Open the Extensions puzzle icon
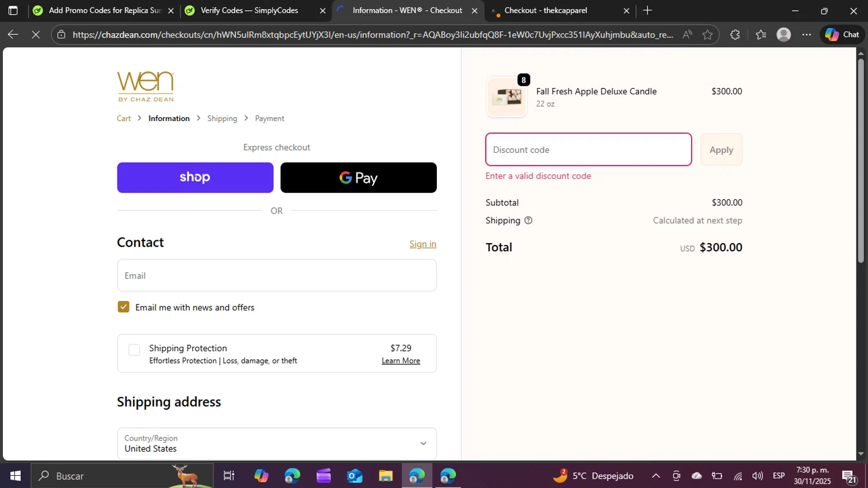This screenshot has width=868, height=488. pyautogui.click(x=735, y=35)
